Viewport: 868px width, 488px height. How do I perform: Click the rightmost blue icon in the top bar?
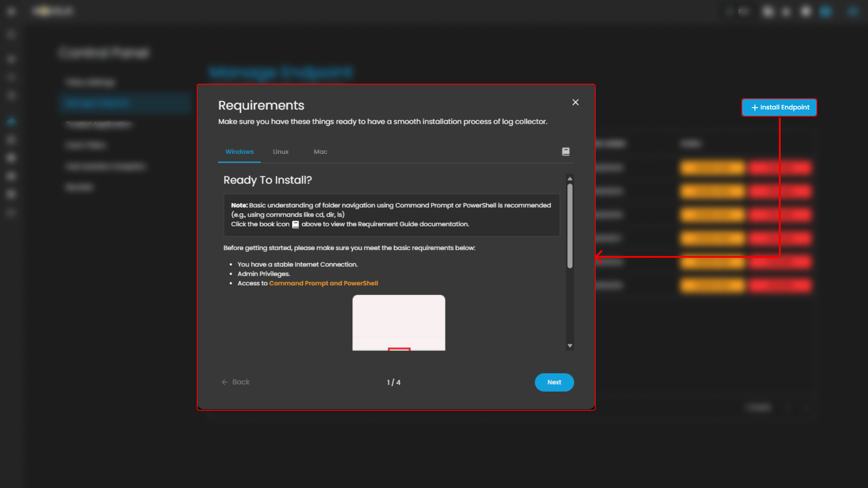(x=853, y=11)
